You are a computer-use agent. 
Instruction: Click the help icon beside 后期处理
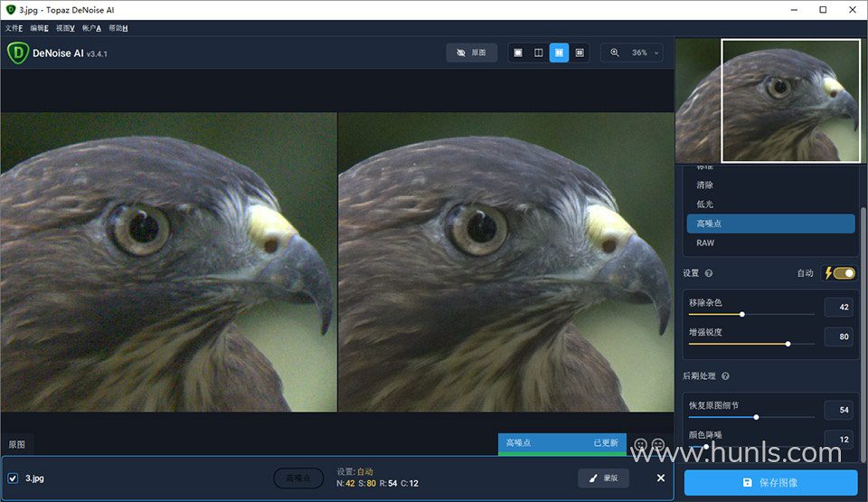click(725, 376)
